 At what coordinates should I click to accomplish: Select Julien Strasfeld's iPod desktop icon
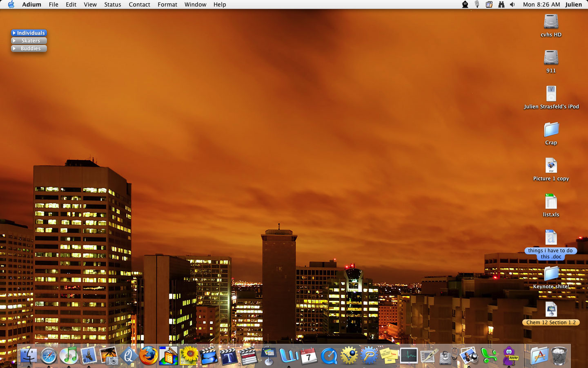[551, 94]
